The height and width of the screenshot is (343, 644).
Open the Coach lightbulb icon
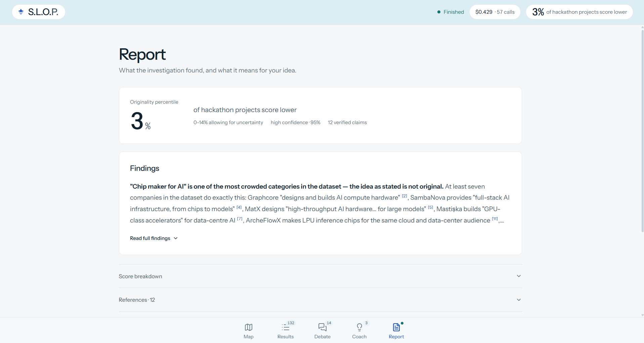point(359,327)
